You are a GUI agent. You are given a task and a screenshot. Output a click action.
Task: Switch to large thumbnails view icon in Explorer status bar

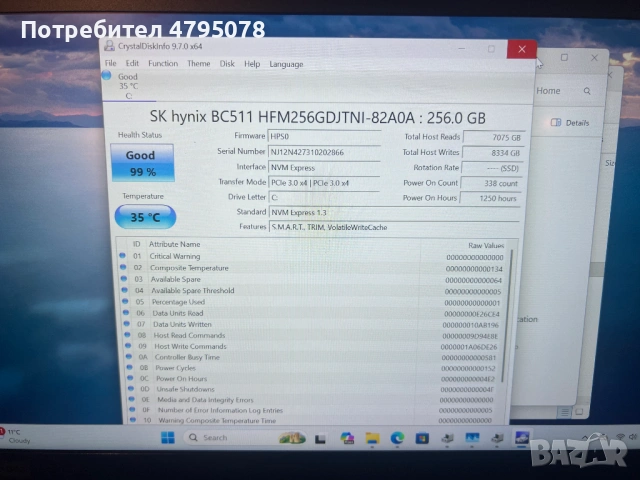[579, 412]
